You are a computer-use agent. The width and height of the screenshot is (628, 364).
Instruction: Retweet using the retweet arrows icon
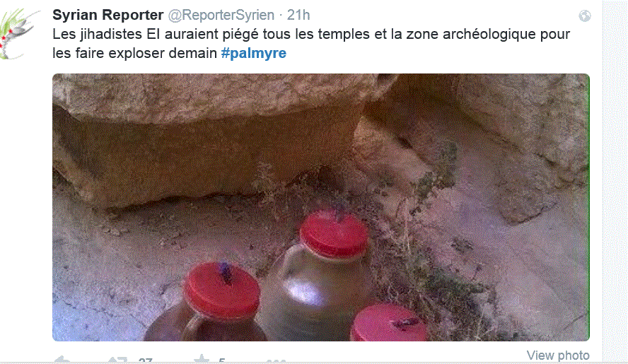coord(118,360)
